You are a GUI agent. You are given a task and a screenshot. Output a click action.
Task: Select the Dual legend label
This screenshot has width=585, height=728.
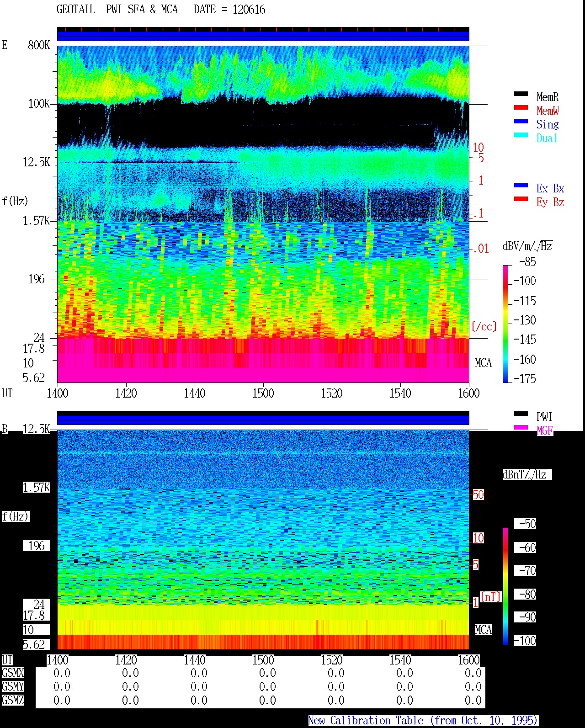(548, 138)
